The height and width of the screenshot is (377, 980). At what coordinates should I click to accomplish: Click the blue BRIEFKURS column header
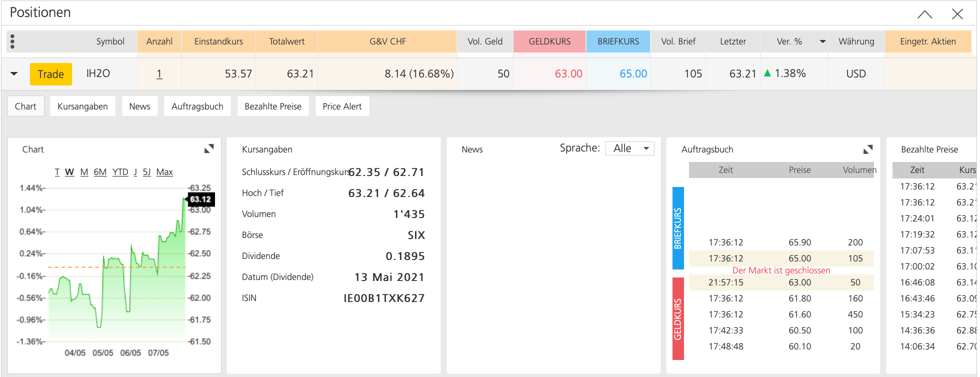point(618,41)
